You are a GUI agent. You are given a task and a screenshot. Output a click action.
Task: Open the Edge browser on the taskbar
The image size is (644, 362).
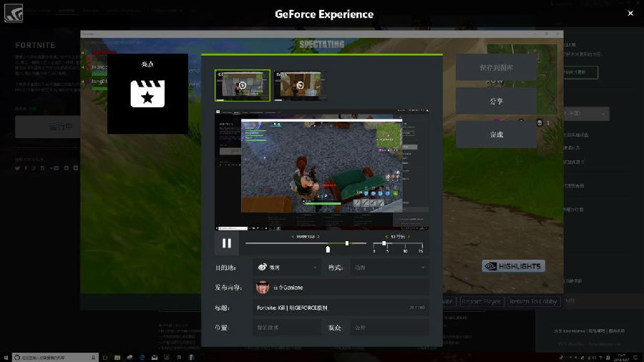[142, 358]
